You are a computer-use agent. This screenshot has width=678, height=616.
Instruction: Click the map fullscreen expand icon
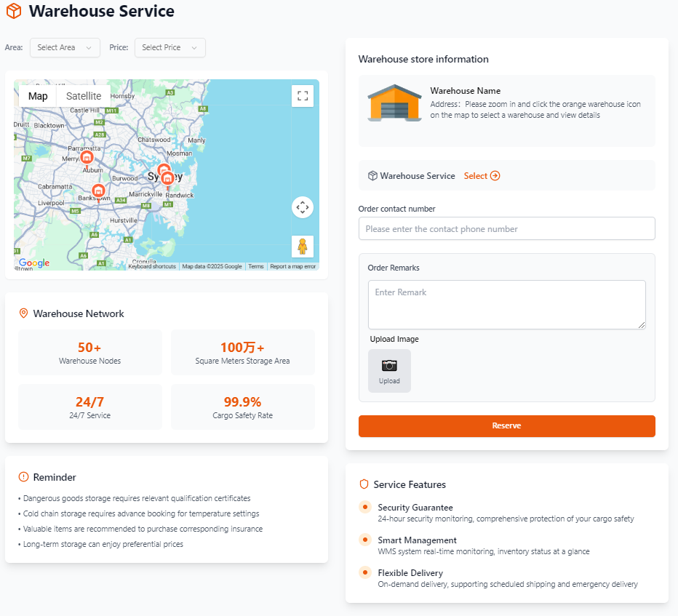(303, 95)
